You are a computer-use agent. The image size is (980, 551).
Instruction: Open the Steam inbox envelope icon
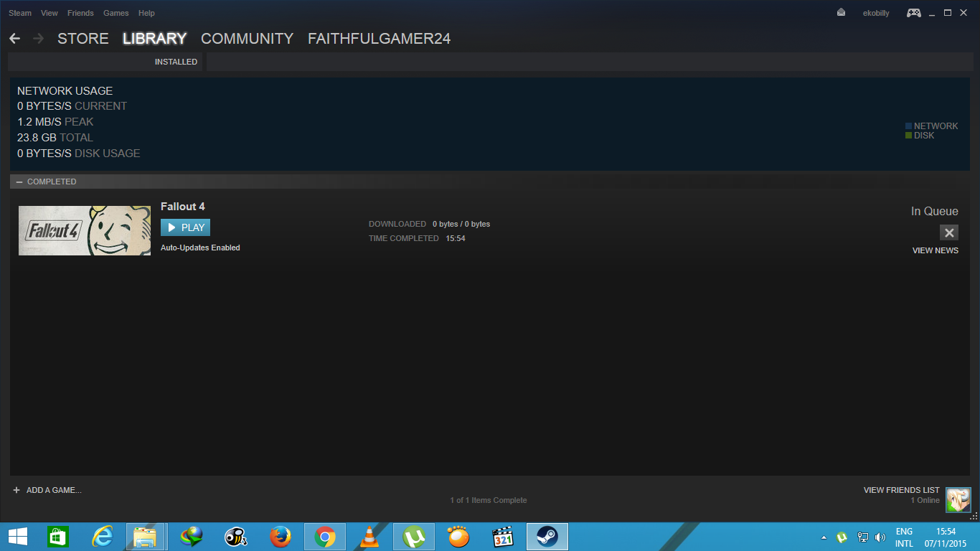pyautogui.click(x=841, y=13)
